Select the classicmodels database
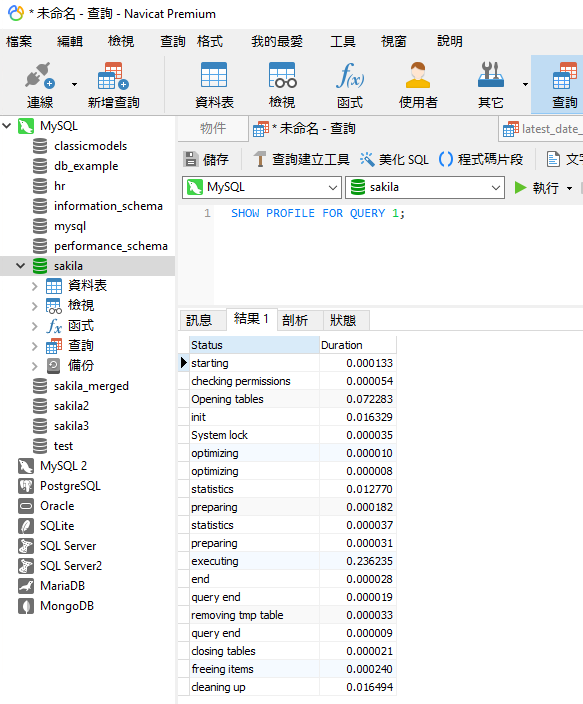The image size is (583, 704). (90, 146)
